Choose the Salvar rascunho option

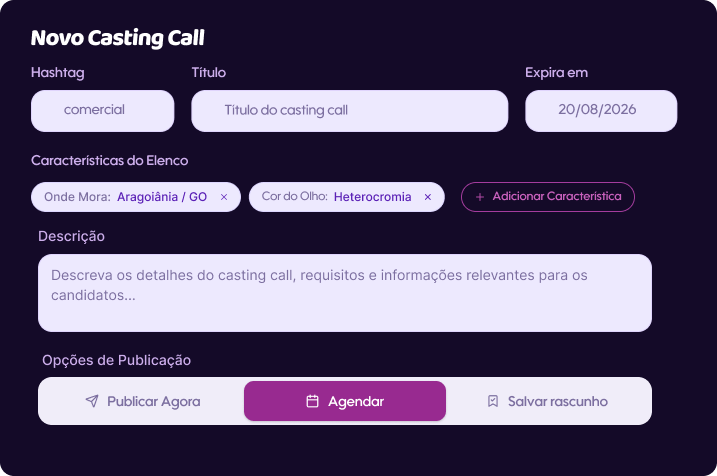coord(547,401)
